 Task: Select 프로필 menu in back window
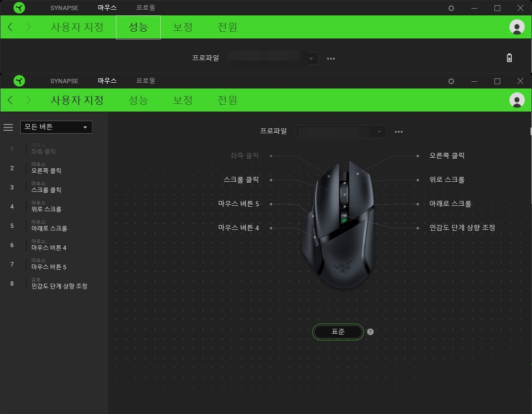pyautogui.click(x=146, y=8)
